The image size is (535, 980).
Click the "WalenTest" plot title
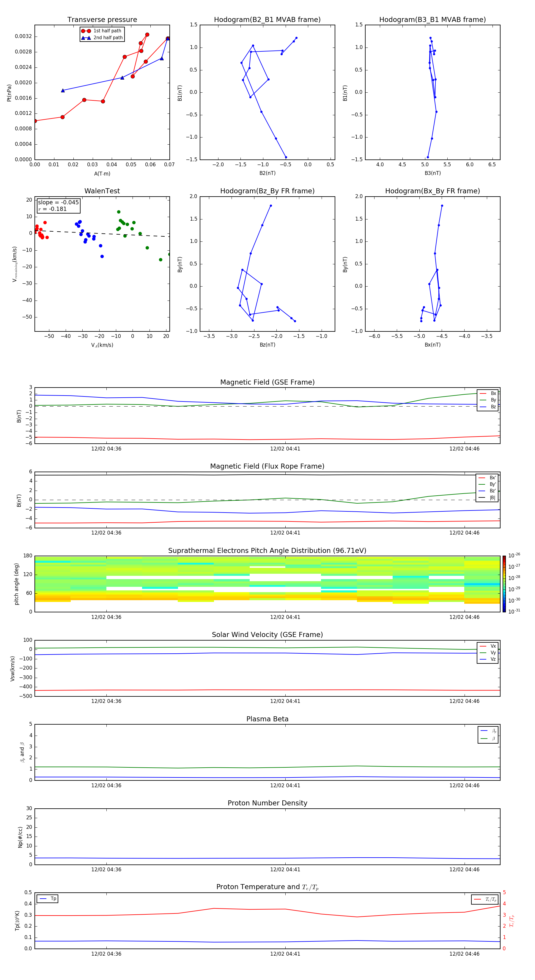point(102,191)
